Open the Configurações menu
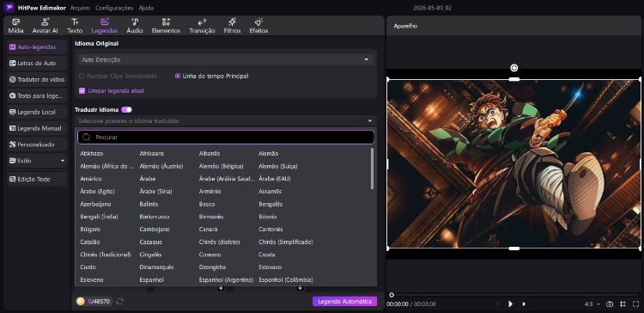Screen dimensions: 644x313 click(x=114, y=8)
